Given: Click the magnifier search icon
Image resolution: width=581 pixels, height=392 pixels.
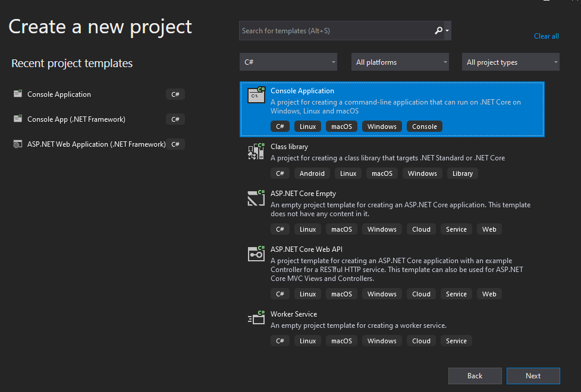Looking at the screenshot, I should coord(438,31).
